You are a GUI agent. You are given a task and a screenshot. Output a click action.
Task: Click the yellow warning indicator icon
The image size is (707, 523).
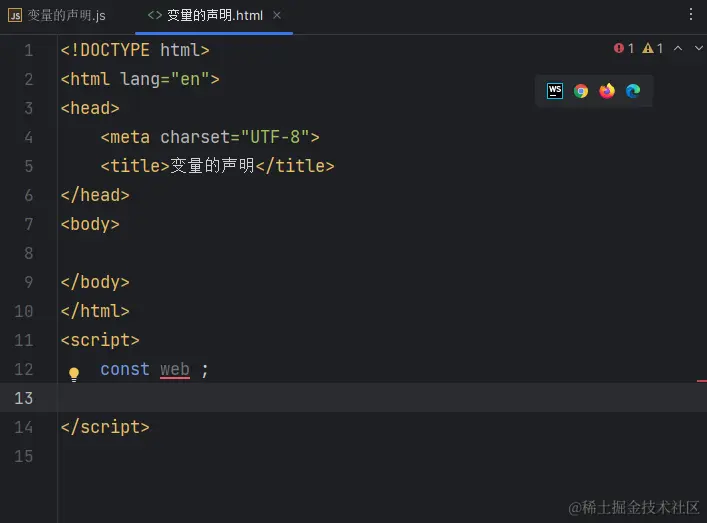[x=647, y=48]
